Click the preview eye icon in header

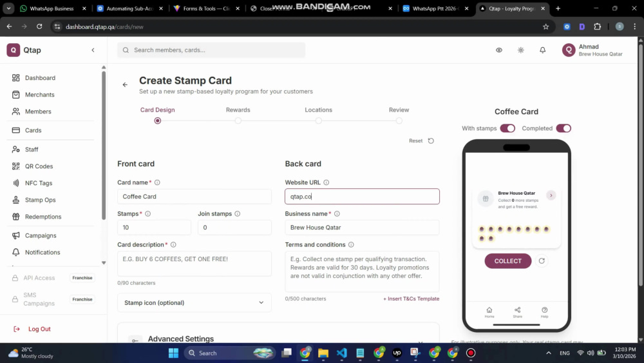[x=498, y=50]
